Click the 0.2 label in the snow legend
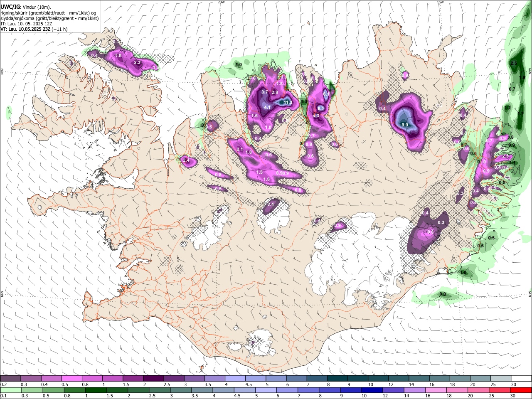532x399 pixels. [3, 384]
